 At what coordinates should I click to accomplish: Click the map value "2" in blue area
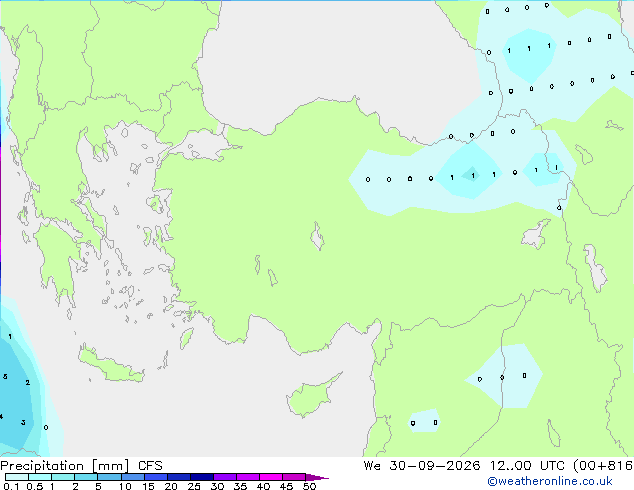point(27,382)
